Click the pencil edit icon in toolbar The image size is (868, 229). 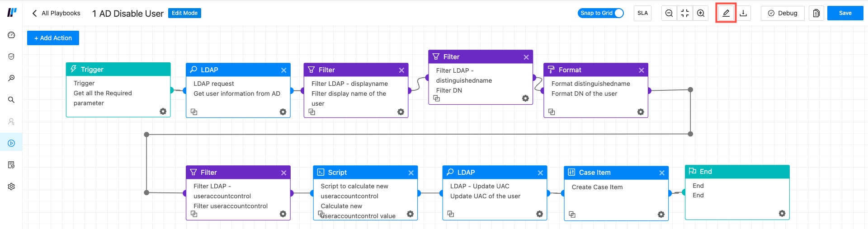pos(726,13)
